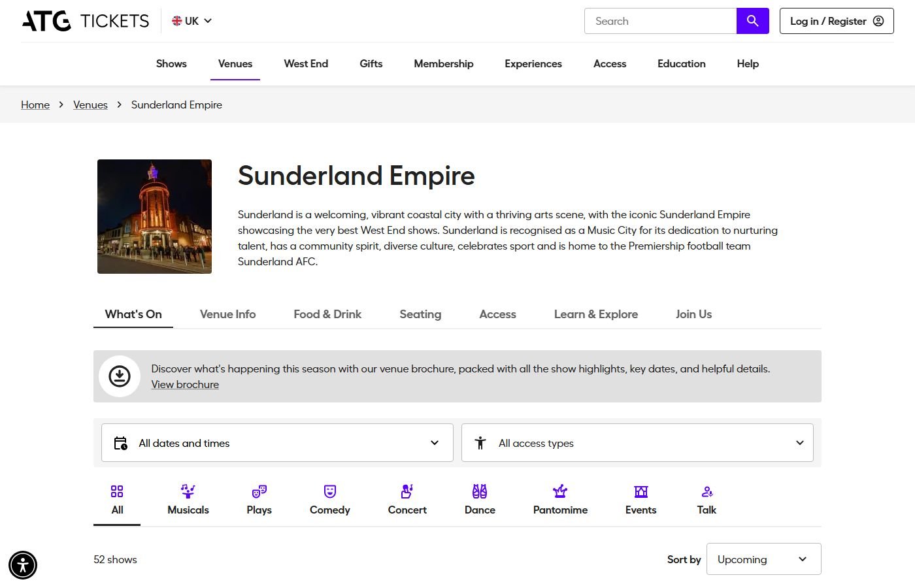Switch to the What's On tab

point(133,314)
